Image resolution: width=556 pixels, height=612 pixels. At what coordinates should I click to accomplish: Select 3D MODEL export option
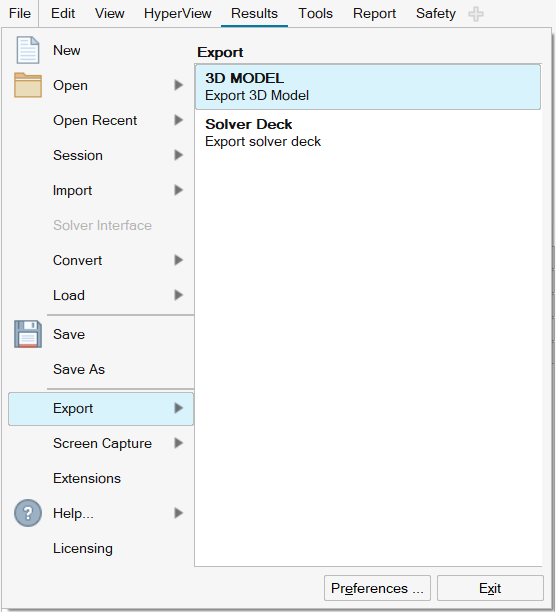(368, 87)
